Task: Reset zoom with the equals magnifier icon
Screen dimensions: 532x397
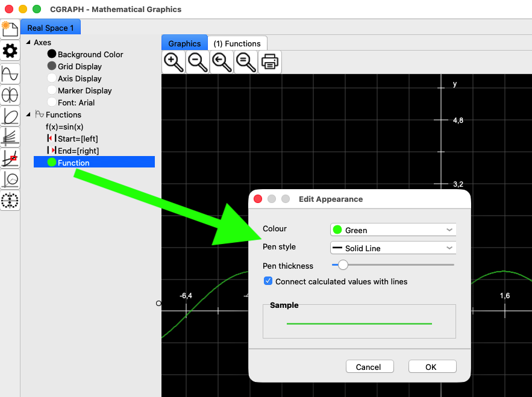Action: pyautogui.click(x=246, y=61)
